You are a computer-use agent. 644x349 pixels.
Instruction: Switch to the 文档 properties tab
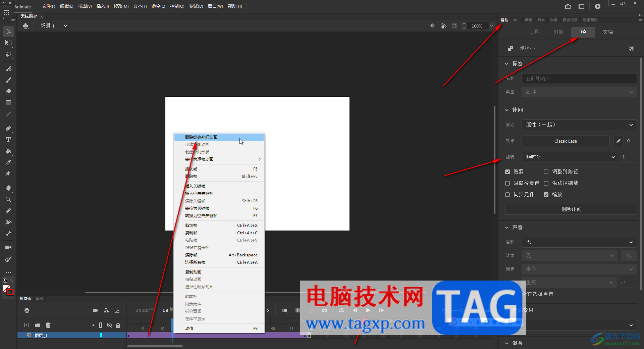pos(608,32)
